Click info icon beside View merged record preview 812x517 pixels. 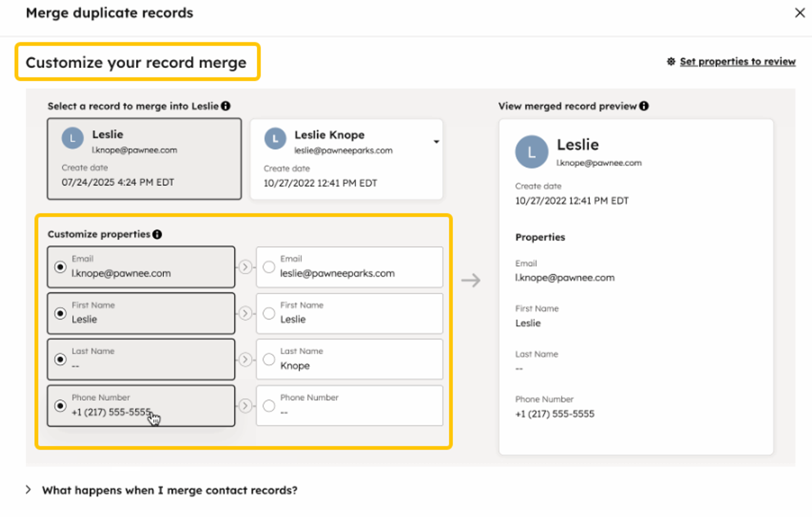click(644, 106)
